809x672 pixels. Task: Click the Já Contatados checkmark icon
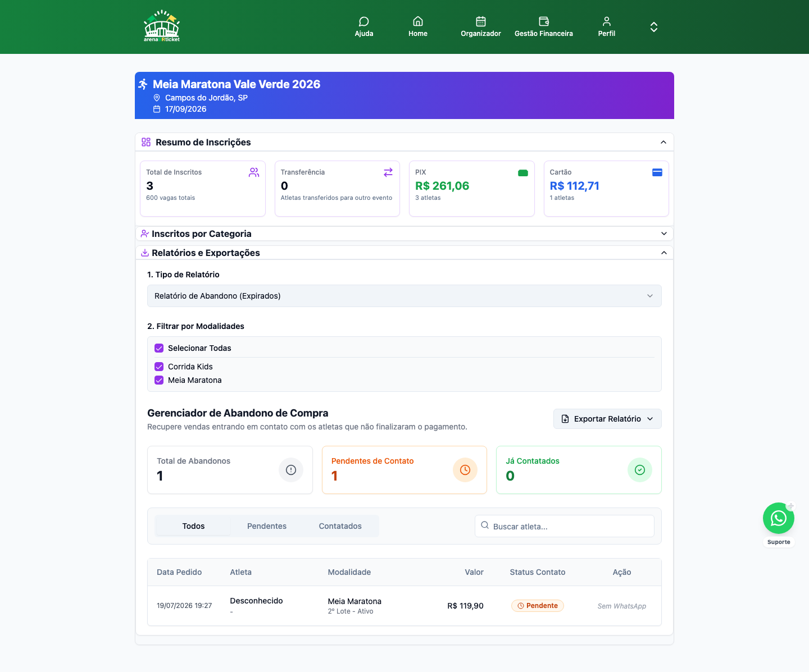(x=640, y=470)
